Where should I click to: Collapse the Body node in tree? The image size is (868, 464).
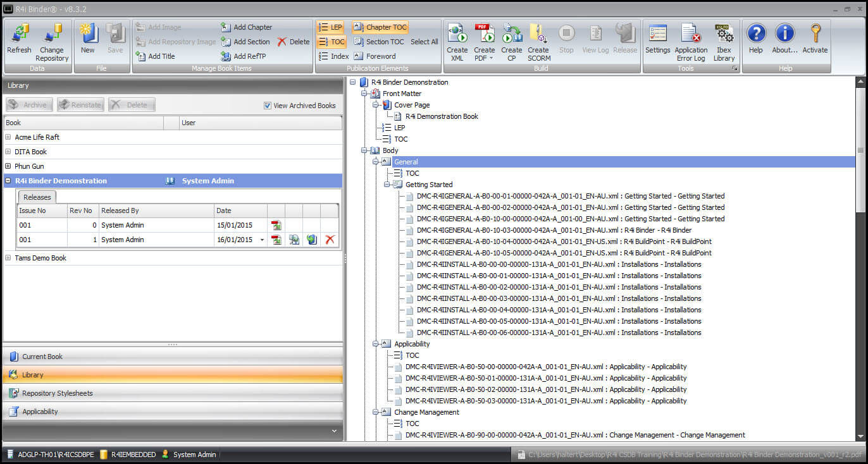pos(364,150)
